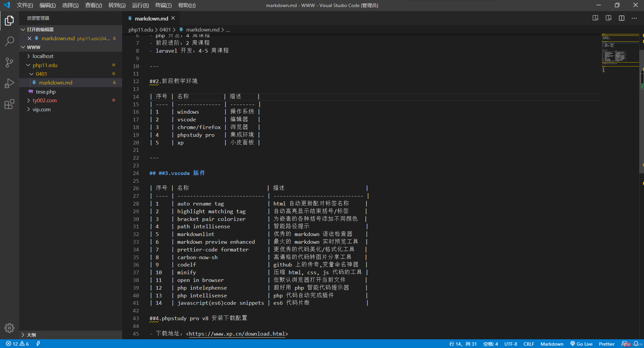Select markdown.md in the file tree
644x348 pixels.
(71, 82)
